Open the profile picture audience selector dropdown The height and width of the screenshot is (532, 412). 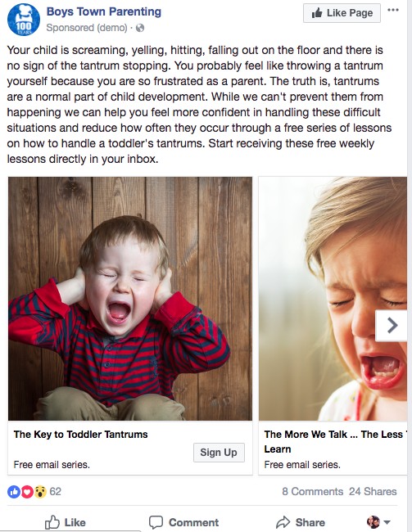point(378,522)
